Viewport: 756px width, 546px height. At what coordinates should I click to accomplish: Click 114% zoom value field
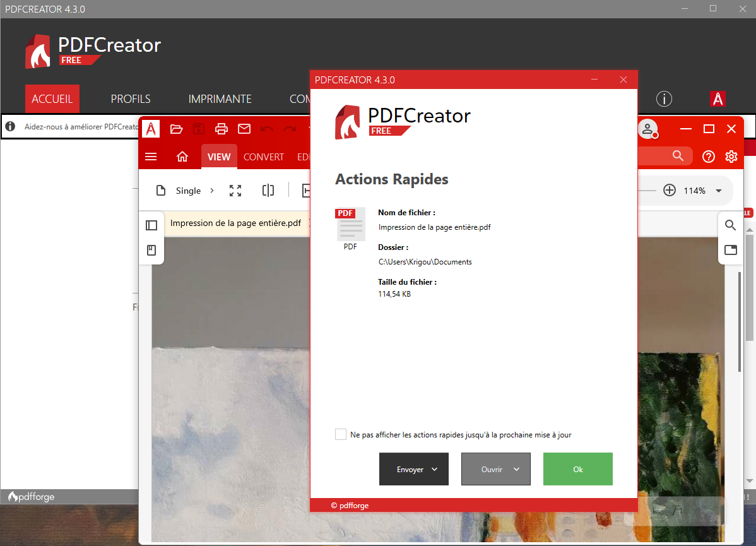pos(694,191)
